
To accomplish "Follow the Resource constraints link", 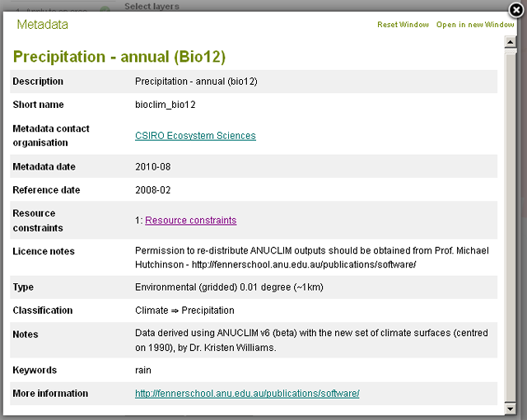I will [x=190, y=221].
